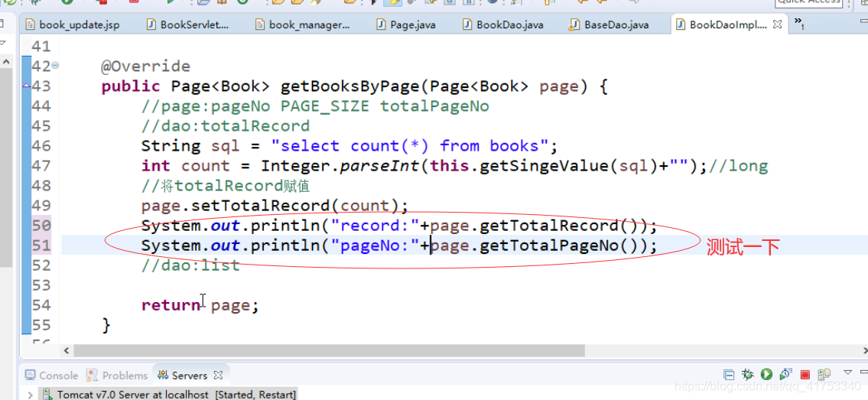Image resolution: width=868 pixels, height=400 pixels.
Task: Click the left arrow of horizontal scrollbar
Action: (67, 351)
